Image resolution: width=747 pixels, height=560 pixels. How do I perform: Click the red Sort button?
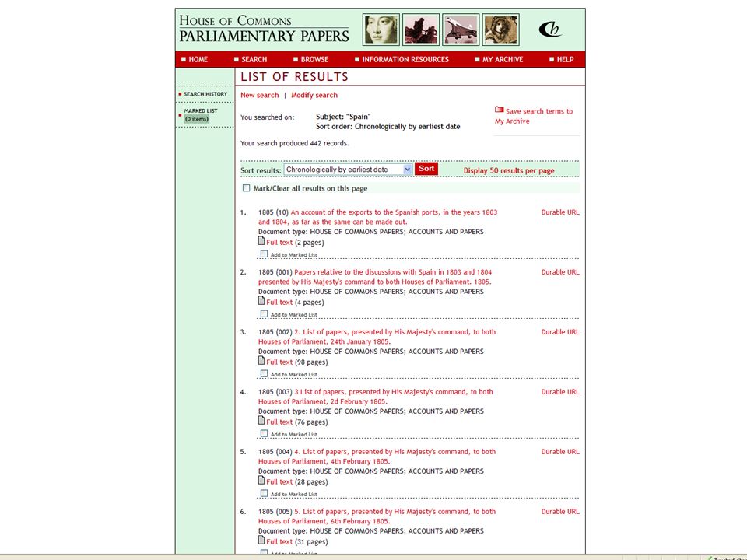click(x=426, y=169)
